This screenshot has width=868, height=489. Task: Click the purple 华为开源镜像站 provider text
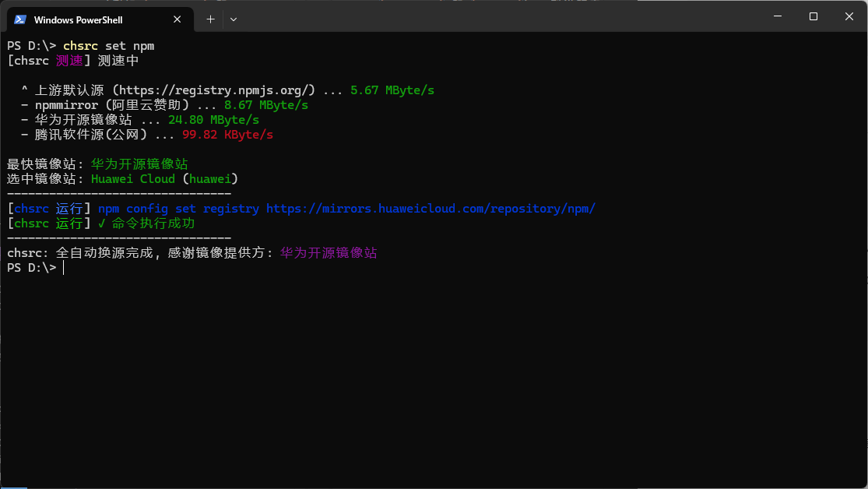[329, 253]
